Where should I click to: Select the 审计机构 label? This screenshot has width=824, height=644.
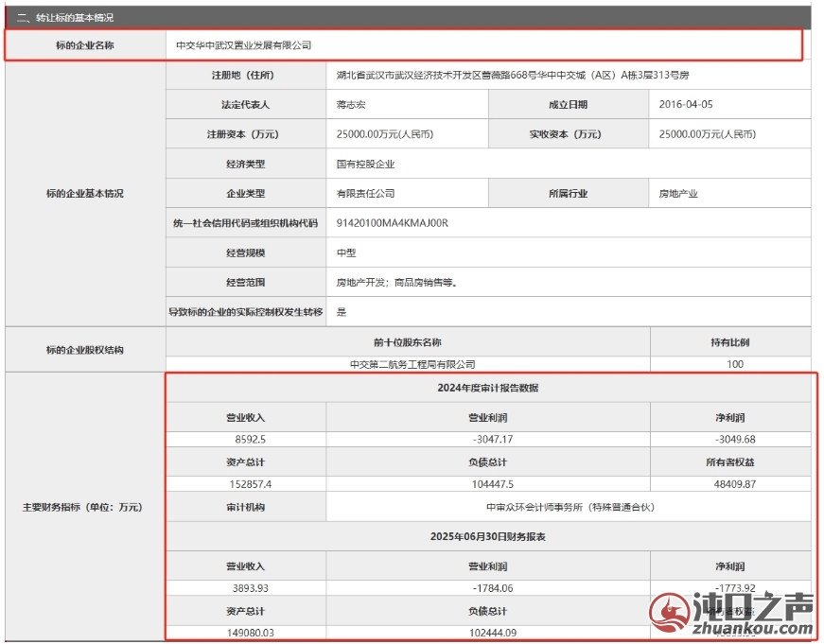click(x=245, y=508)
